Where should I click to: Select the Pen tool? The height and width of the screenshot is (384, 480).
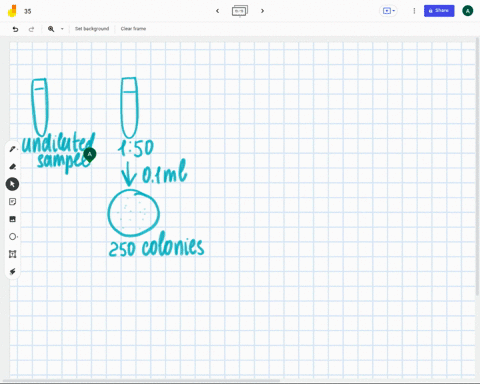pos(13,149)
